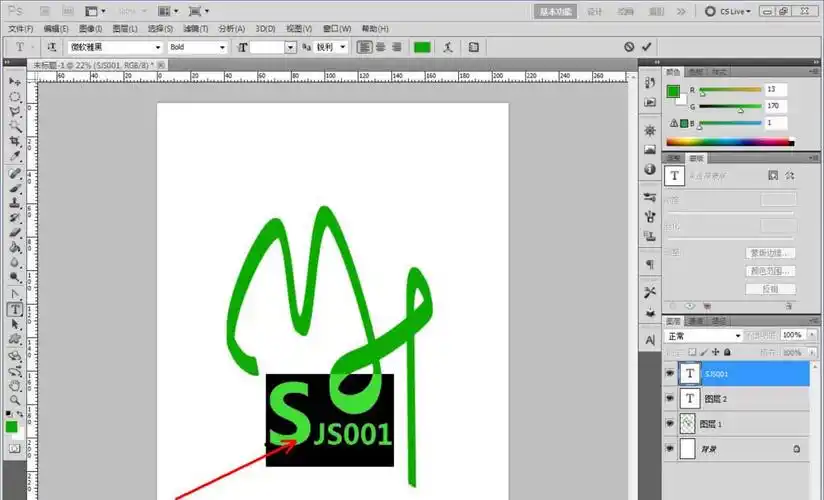Select the Clone Stamp tool
This screenshot has height=500, width=824.
tap(15, 203)
